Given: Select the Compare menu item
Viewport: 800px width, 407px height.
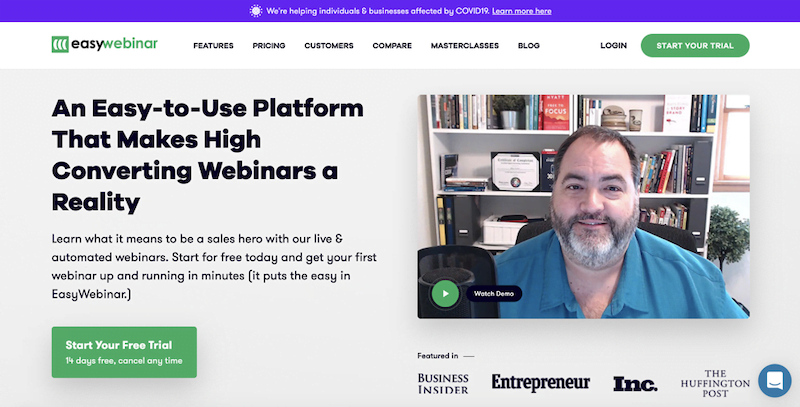Looking at the screenshot, I should (x=392, y=45).
